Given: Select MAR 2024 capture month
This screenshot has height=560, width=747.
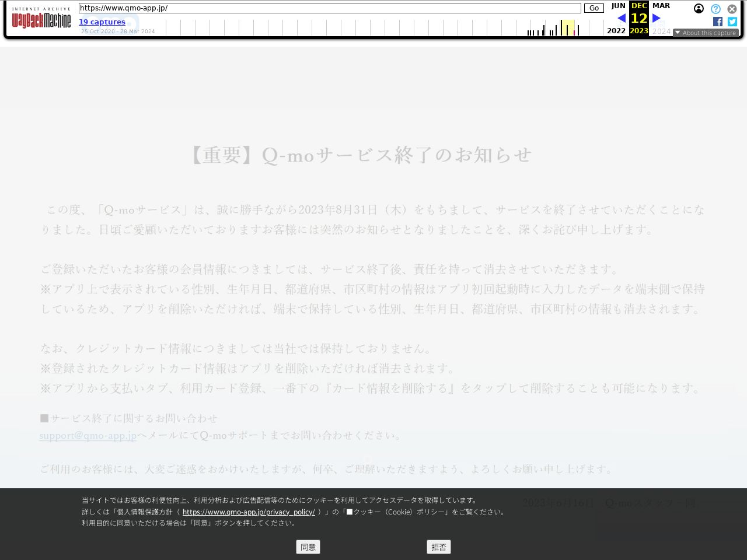Looking at the screenshot, I should tap(661, 6).
